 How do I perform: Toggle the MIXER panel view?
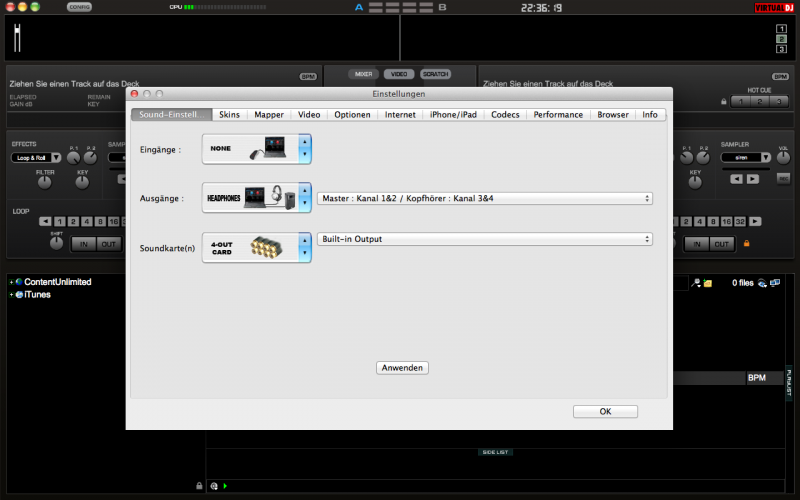pos(363,74)
